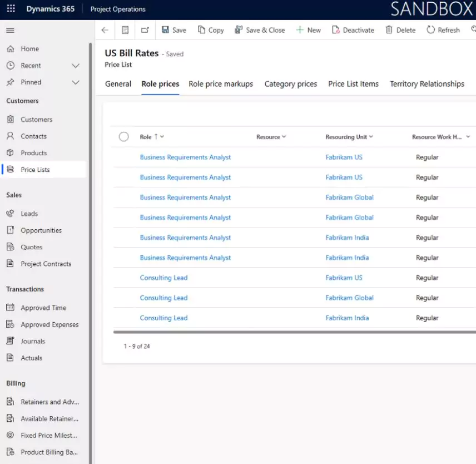
Task: Switch to the Category prices tab
Action: (290, 84)
